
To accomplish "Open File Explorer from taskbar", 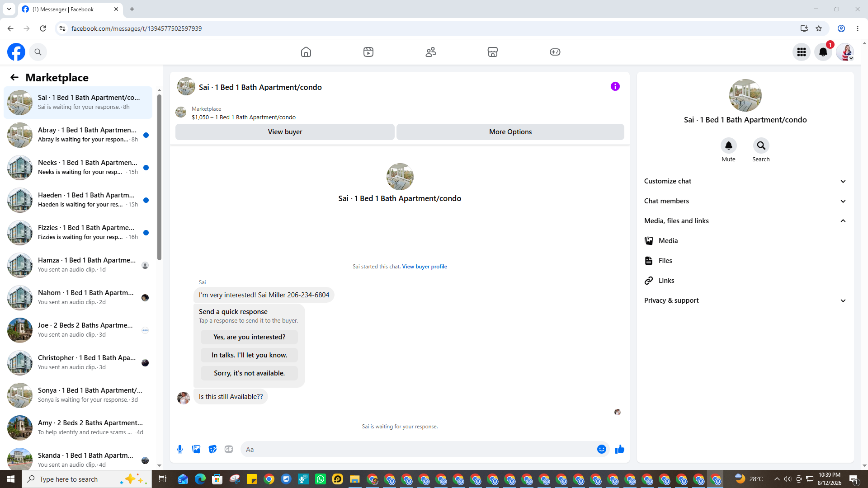I will [355, 479].
